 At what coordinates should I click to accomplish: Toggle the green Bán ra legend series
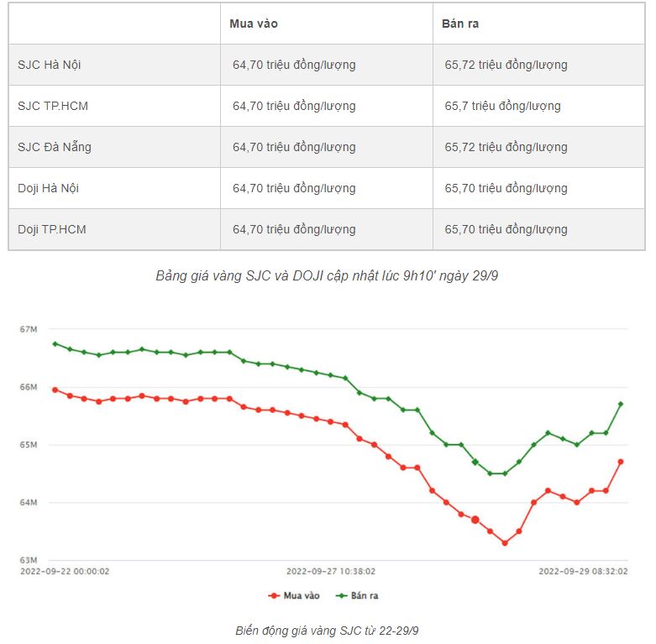(x=363, y=595)
